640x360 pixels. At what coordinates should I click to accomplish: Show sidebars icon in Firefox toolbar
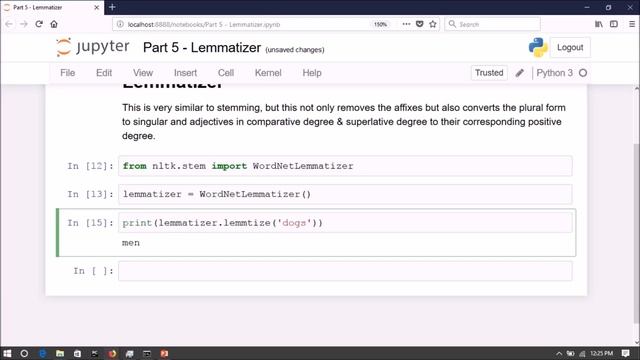coord(614,24)
